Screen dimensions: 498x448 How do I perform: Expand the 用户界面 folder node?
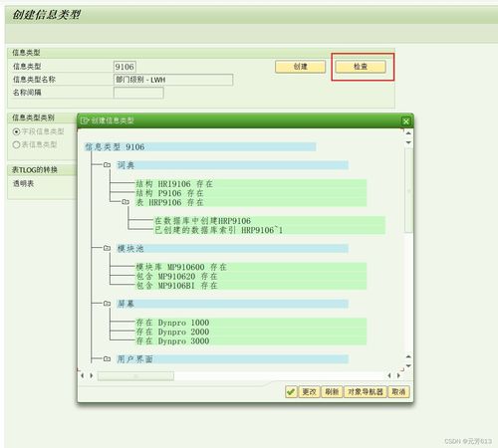[107, 358]
